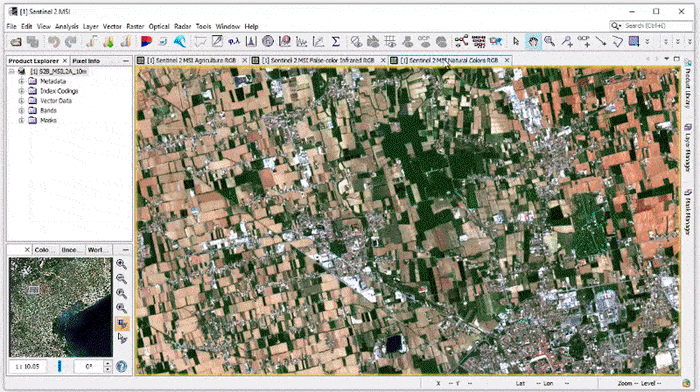Click the navigation panel help icon

point(121,367)
